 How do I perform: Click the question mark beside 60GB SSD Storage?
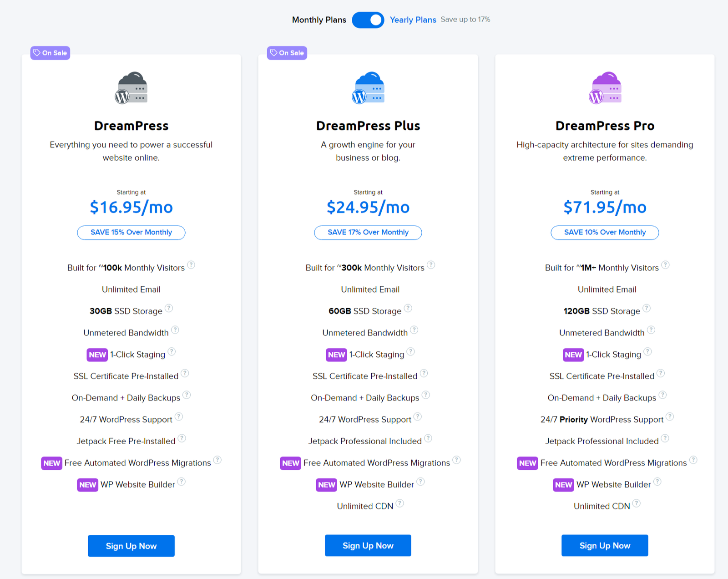(x=408, y=309)
